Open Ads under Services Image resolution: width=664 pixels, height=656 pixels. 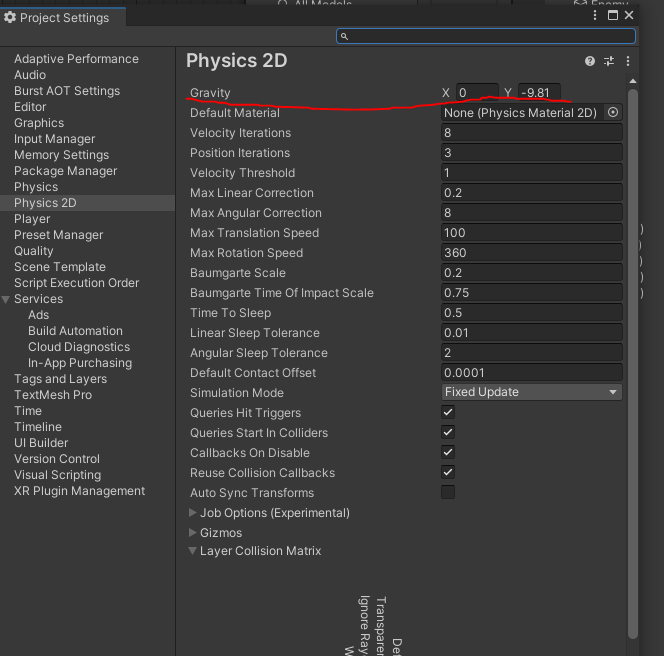tap(39, 315)
